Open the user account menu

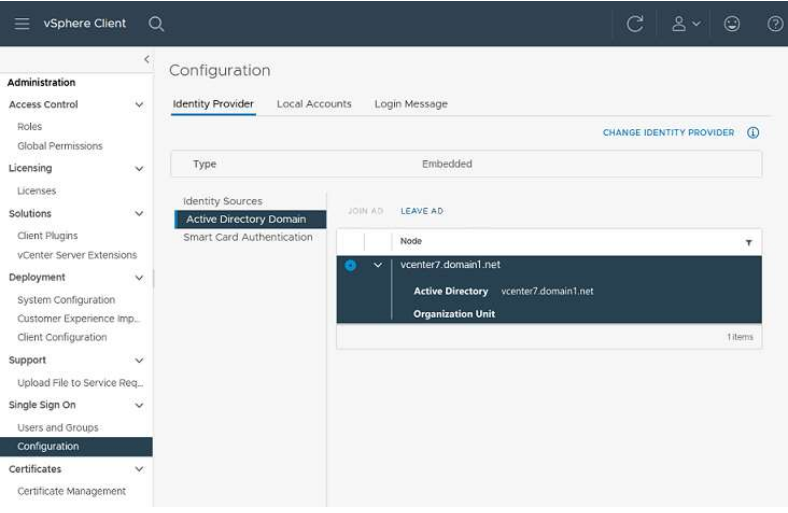[x=685, y=24]
